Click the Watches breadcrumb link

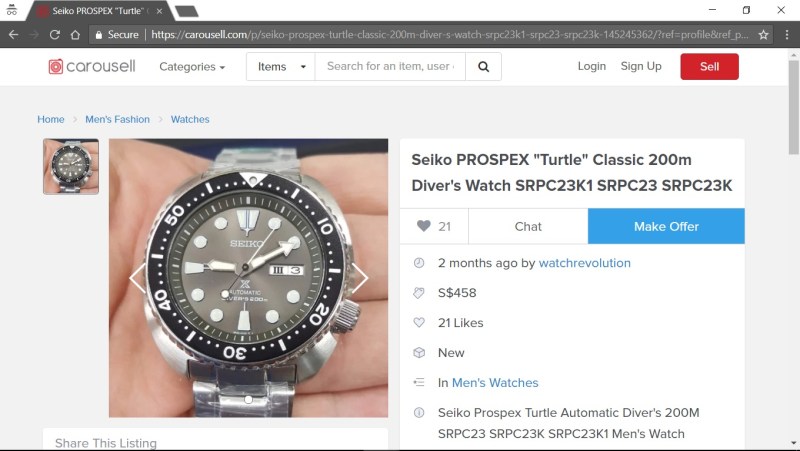[x=190, y=119]
